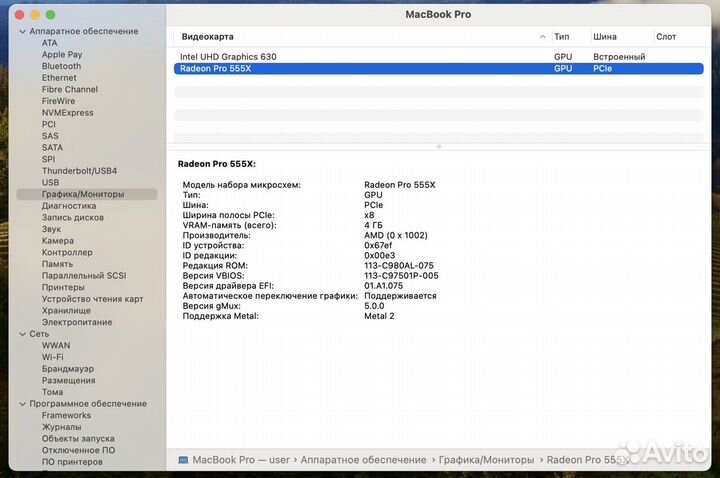720x478 pixels.
Task: Click the 113-C97501P-005 VBIOS version
Action: click(401, 276)
